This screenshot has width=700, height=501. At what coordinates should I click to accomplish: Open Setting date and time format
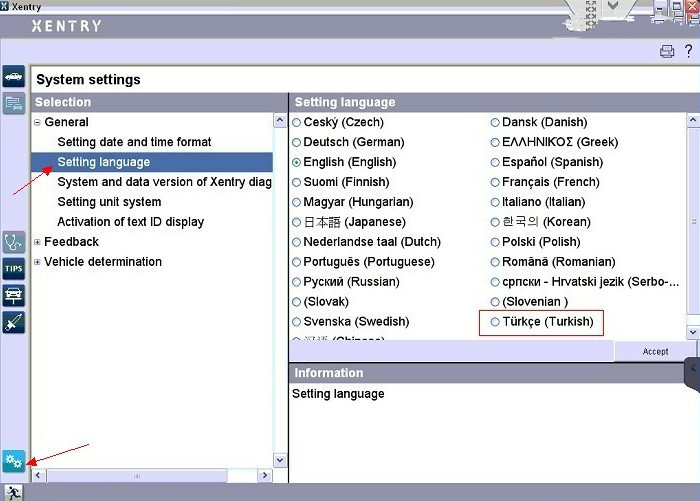tap(134, 142)
